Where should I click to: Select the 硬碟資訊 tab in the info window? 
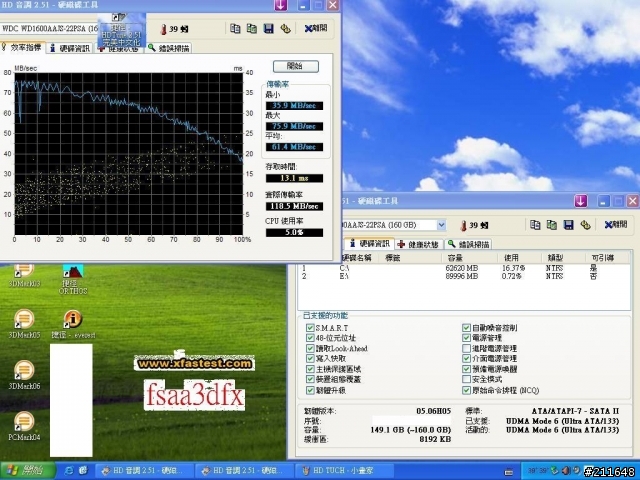[369, 244]
